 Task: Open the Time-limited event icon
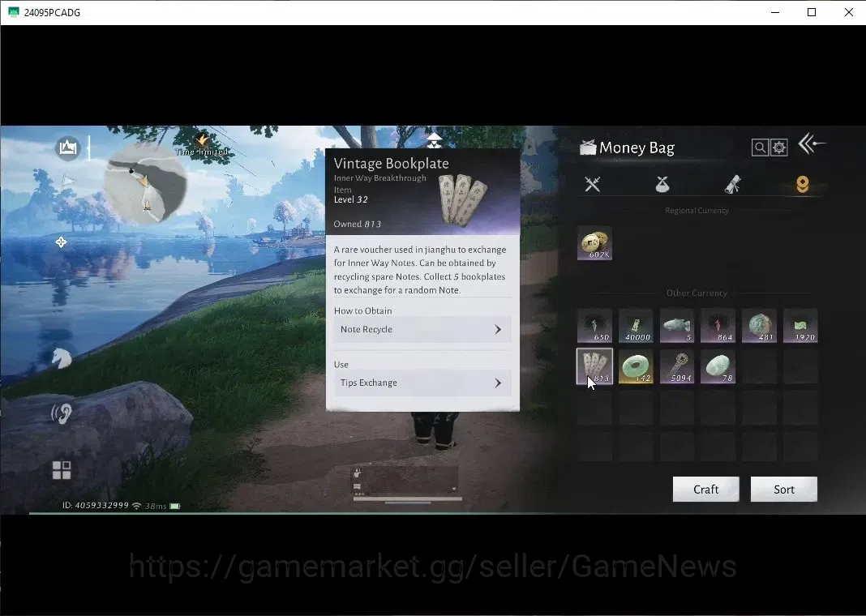(202, 144)
